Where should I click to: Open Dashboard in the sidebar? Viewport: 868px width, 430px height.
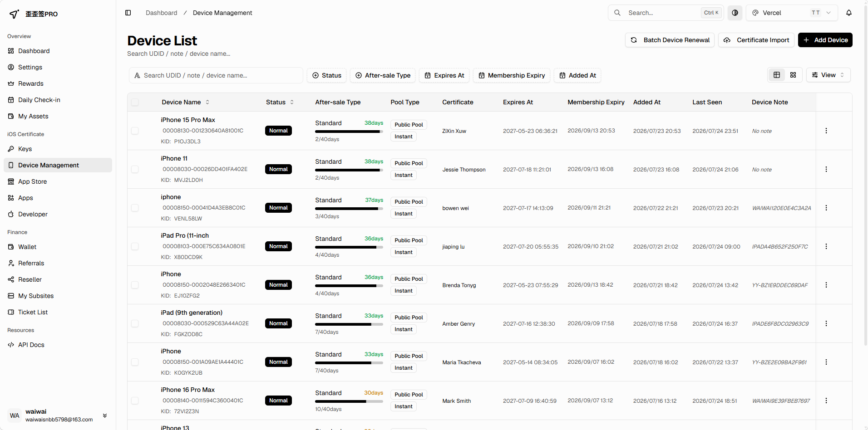58,51
